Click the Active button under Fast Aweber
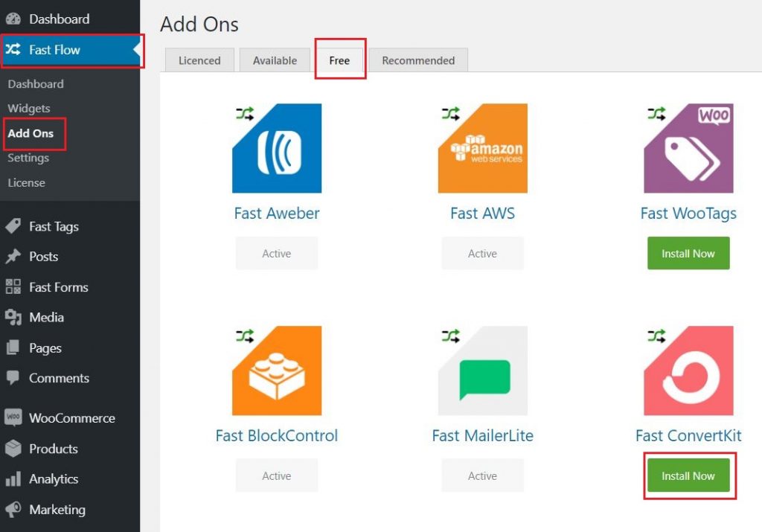 (277, 253)
